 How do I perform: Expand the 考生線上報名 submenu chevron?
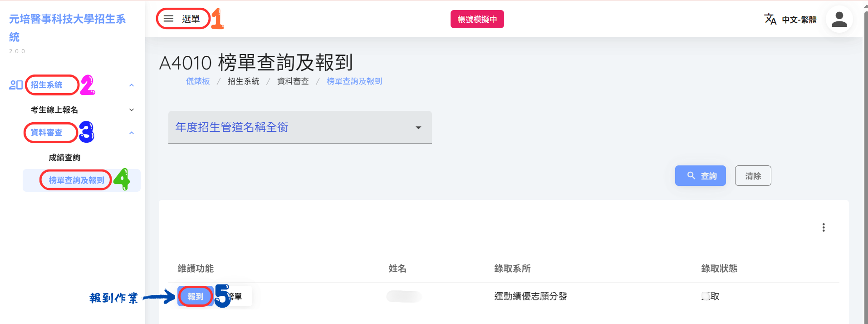point(132,110)
